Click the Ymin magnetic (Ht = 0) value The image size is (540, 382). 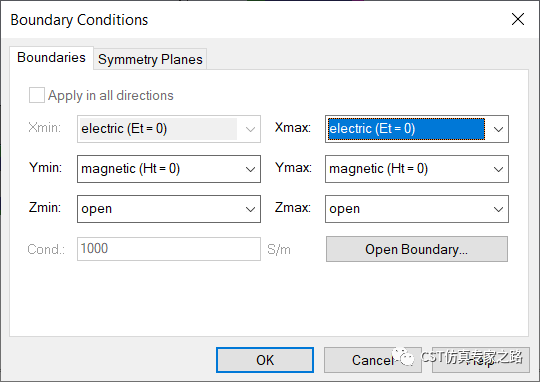[x=131, y=169]
